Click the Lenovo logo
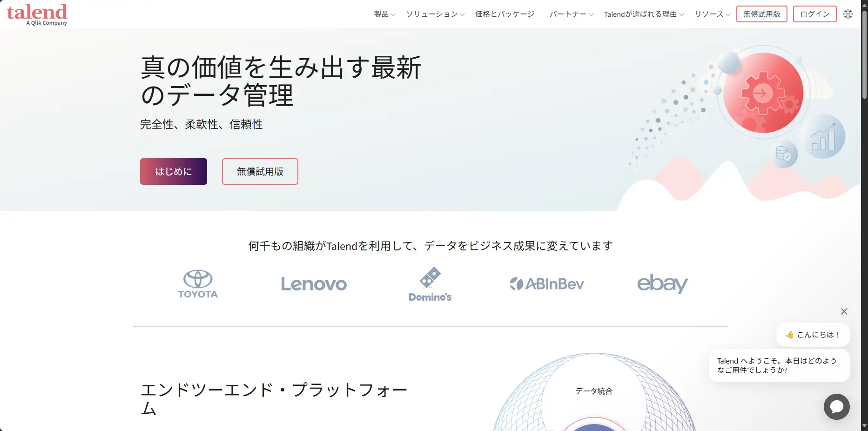The height and width of the screenshot is (431, 868). [x=314, y=284]
